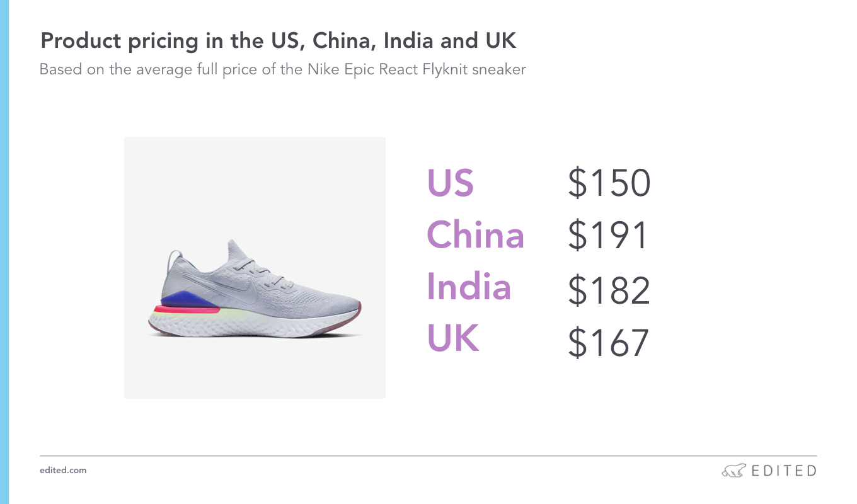The width and height of the screenshot is (857, 504).
Task: Click the India country label
Action: pyautogui.click(x=469, y=286)
